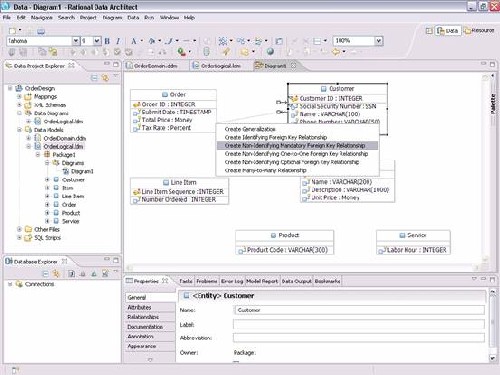500x375 pixels.
Task: Open the File menu
Action: point(7,17)
